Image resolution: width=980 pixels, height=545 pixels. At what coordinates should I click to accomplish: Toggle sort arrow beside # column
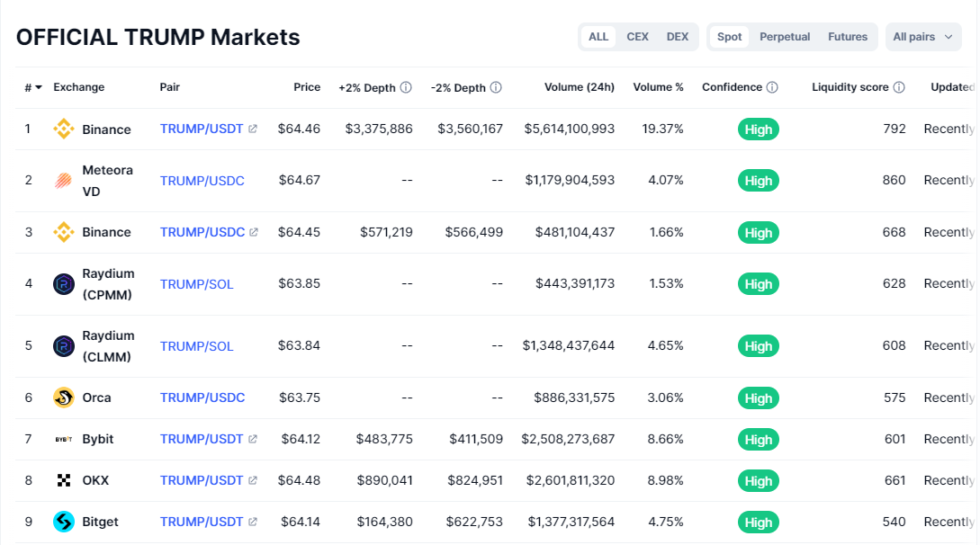click(x=39, y=87)
